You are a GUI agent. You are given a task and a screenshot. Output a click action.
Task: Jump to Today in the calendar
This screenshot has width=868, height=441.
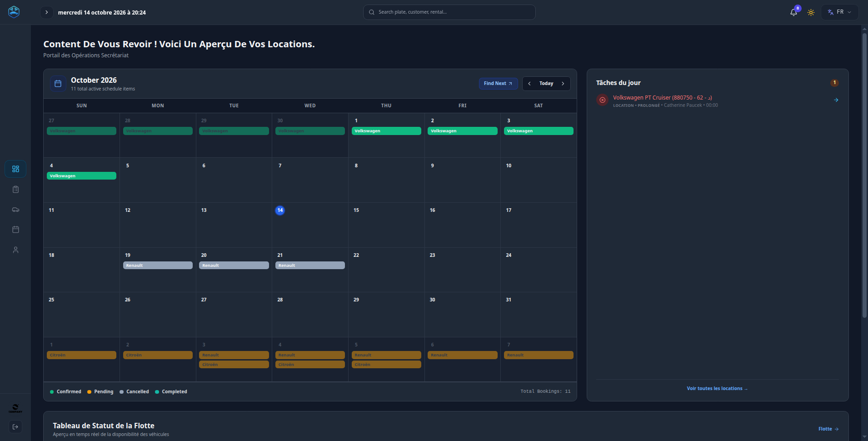pos(546,84)
